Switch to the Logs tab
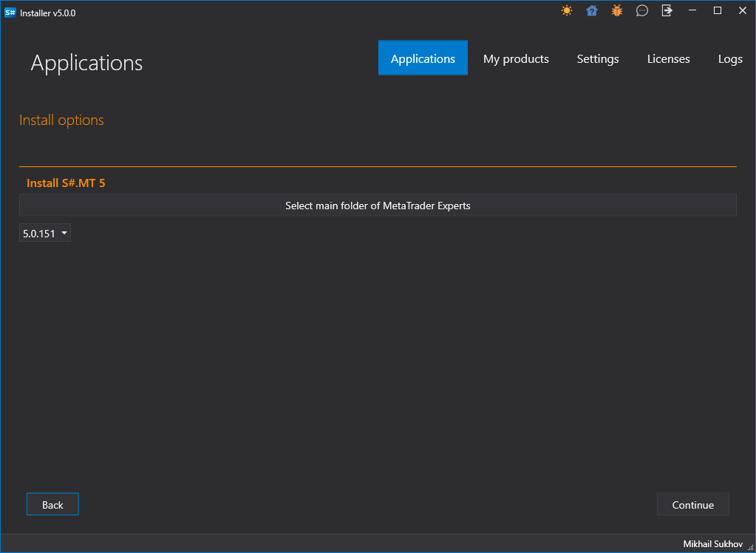 (x=730, y=59)
